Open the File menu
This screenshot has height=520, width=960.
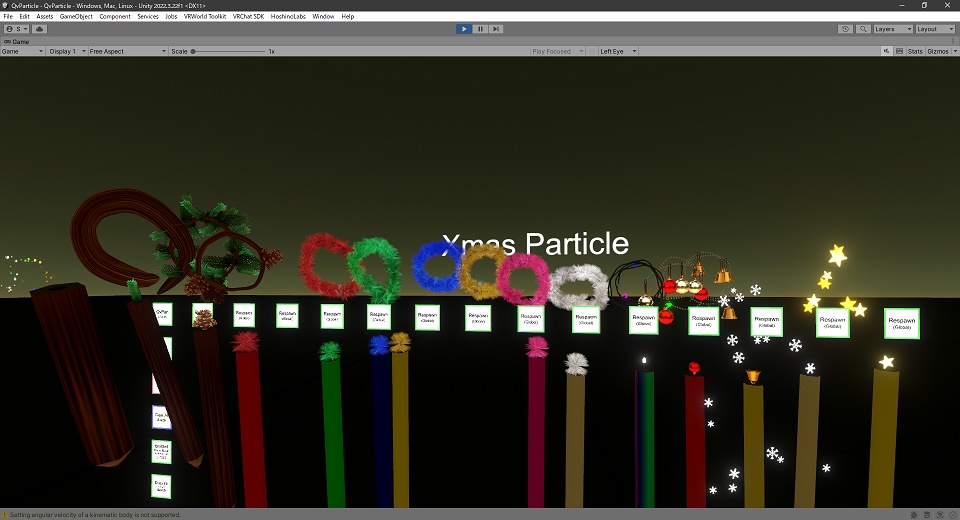coord(8,17)
